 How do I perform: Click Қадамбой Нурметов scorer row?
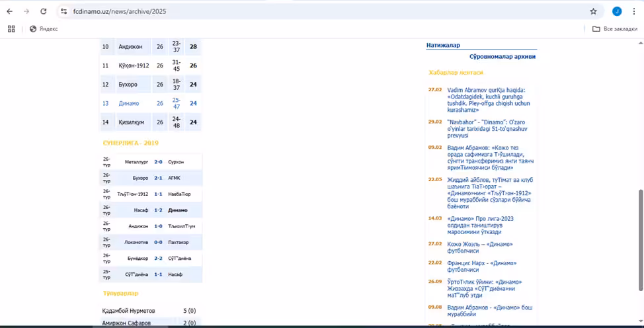coord(150,311)
